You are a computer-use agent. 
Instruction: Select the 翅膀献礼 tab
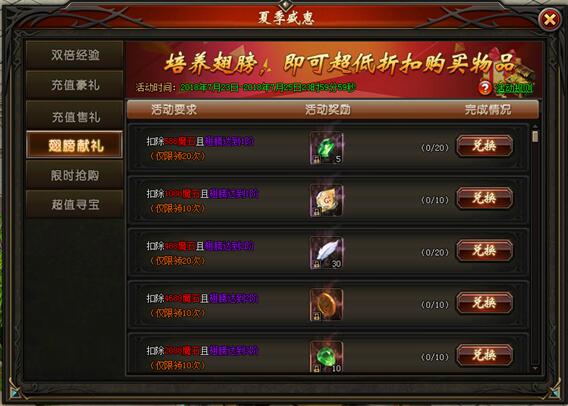[x=75, y=145]
